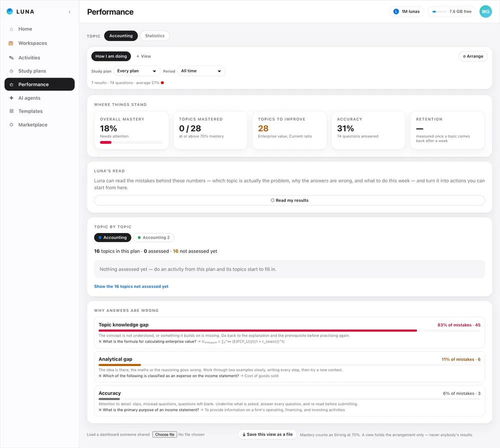The height and width of the screenshot is (448, 500).
Task: Click the Templates square icon
Action: (x=11, y=111)
